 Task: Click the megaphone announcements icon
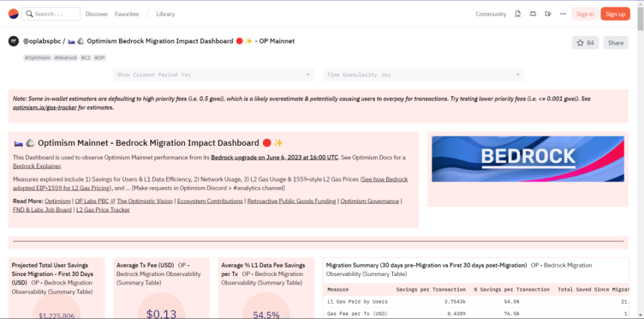(547, 14)
